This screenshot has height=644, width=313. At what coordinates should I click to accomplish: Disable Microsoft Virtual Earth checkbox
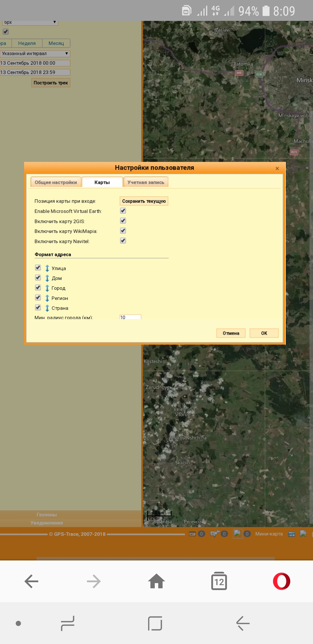[x=123, y=211]
